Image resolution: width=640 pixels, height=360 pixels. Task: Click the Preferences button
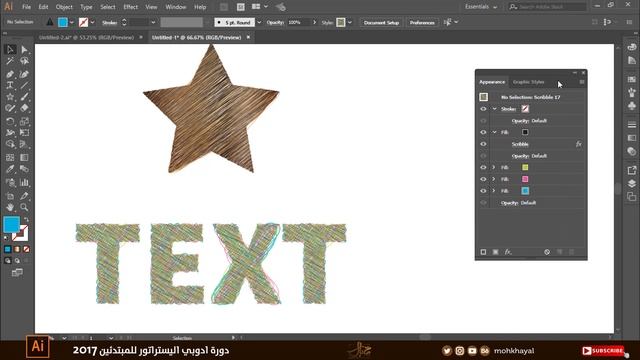422,22
